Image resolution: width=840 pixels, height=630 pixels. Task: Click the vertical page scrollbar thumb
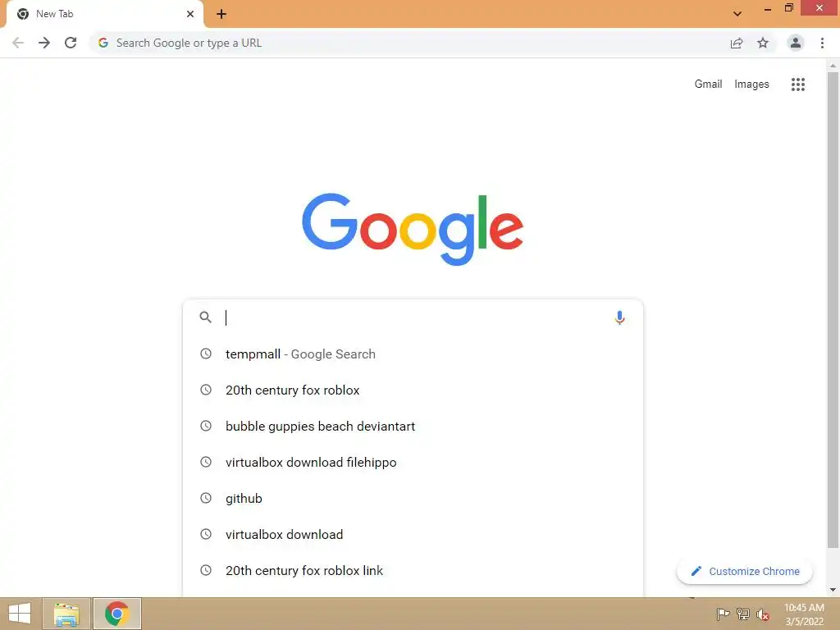[833, 309]
